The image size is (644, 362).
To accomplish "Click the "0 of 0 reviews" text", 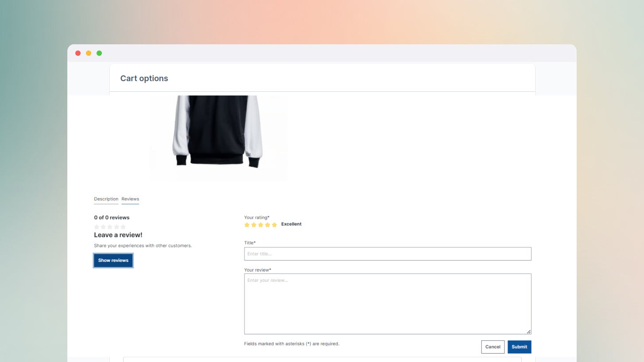I will click(112, 218).
